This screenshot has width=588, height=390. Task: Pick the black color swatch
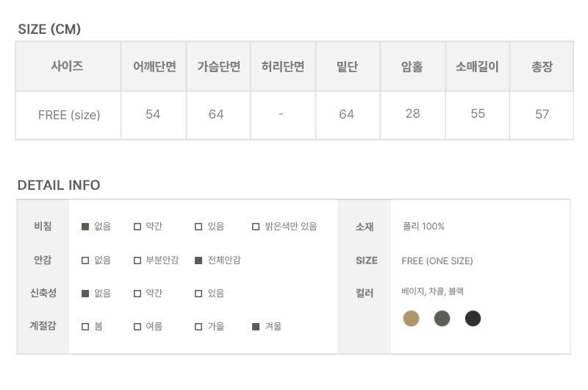(473, 319)
